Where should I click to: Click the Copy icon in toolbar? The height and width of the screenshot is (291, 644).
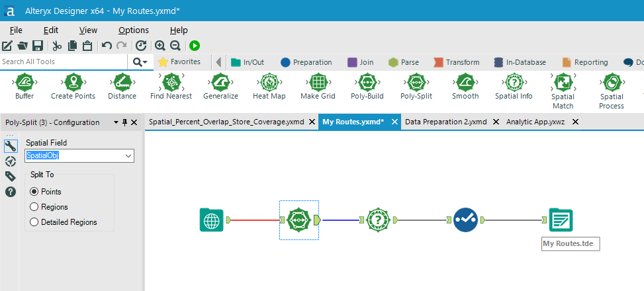[x=72, y=46]
